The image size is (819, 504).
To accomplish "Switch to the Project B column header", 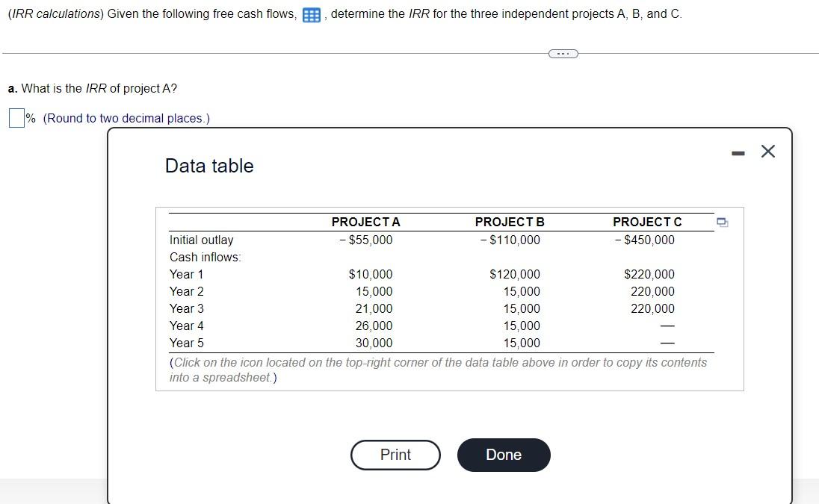I will [509, 222].
